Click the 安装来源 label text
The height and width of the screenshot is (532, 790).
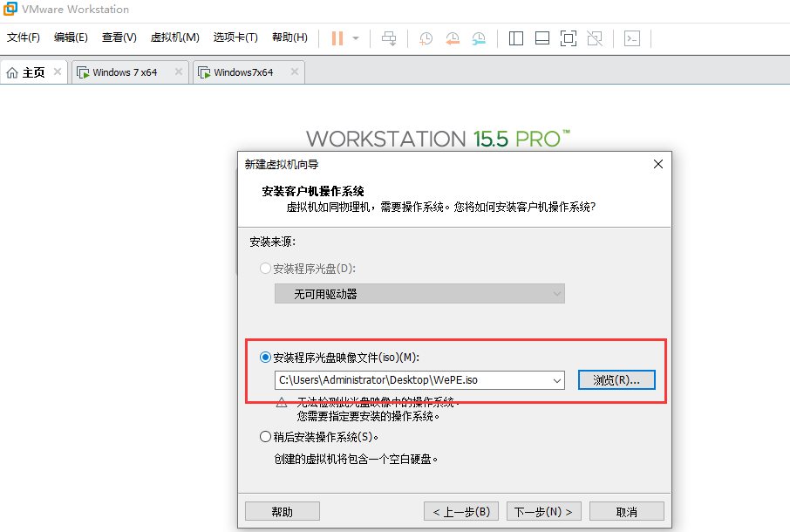click(273, 242)
